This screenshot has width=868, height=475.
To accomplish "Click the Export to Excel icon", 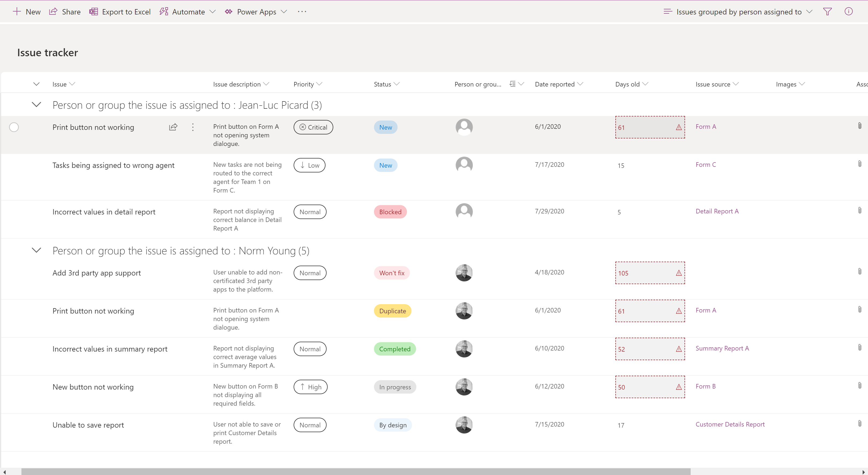I will tap(93, 12).
